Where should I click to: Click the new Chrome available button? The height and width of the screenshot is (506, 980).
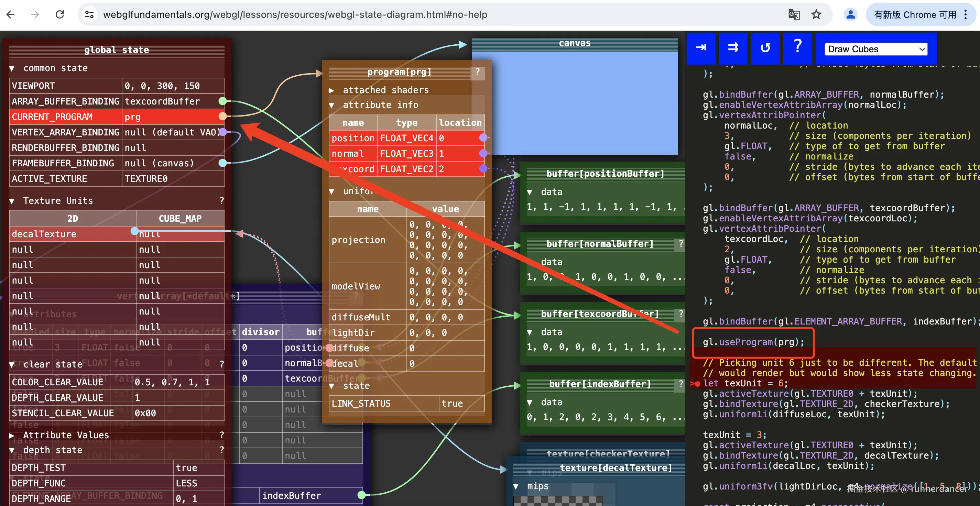pos(915,14)
